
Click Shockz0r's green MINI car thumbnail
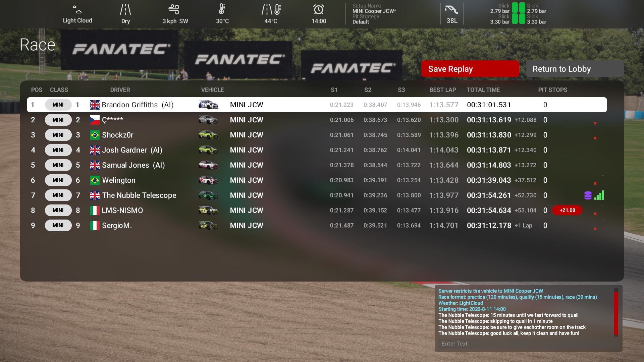[208, 135]
